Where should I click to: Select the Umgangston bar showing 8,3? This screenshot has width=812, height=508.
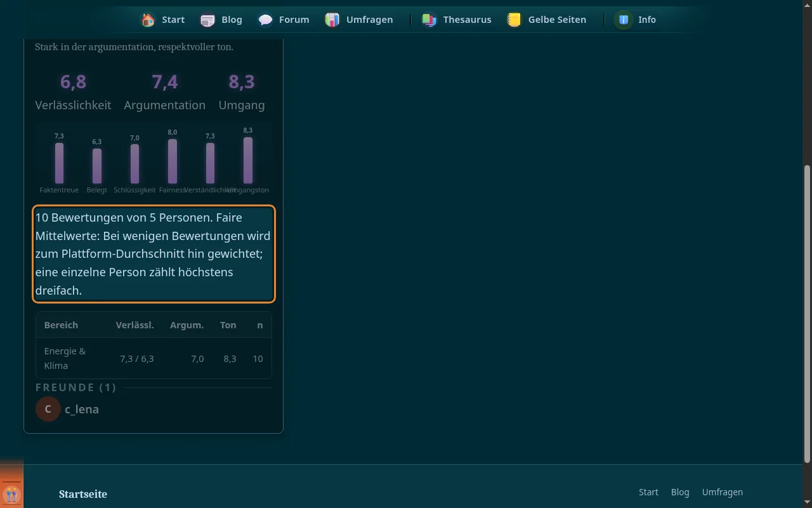[248, 161]
